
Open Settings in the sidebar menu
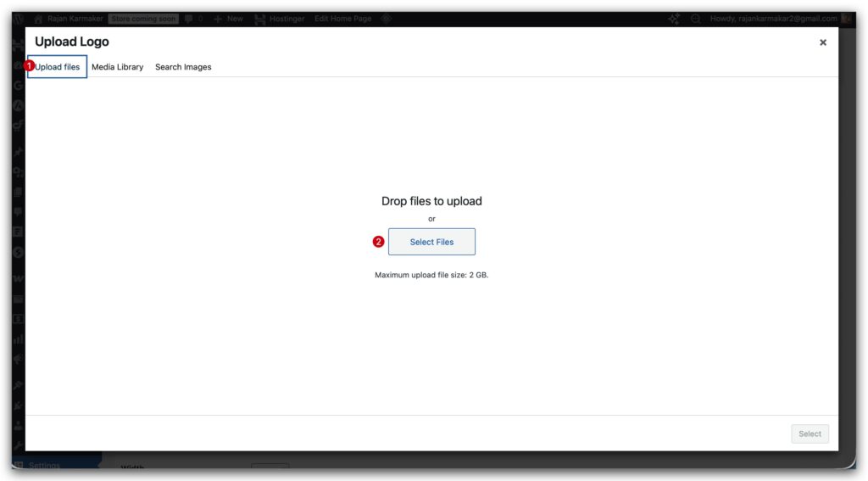(44, 465)
